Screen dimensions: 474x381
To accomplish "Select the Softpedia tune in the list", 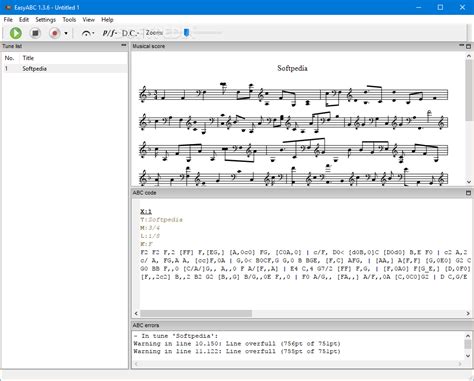I will tap(64, 69).
